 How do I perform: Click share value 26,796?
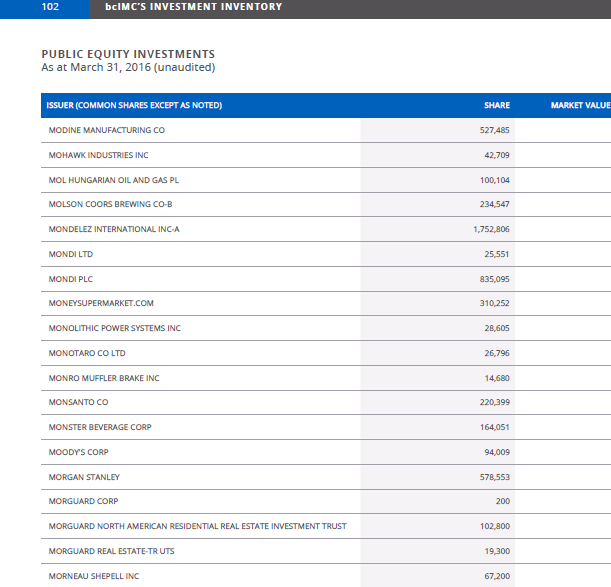coord(497,353)
